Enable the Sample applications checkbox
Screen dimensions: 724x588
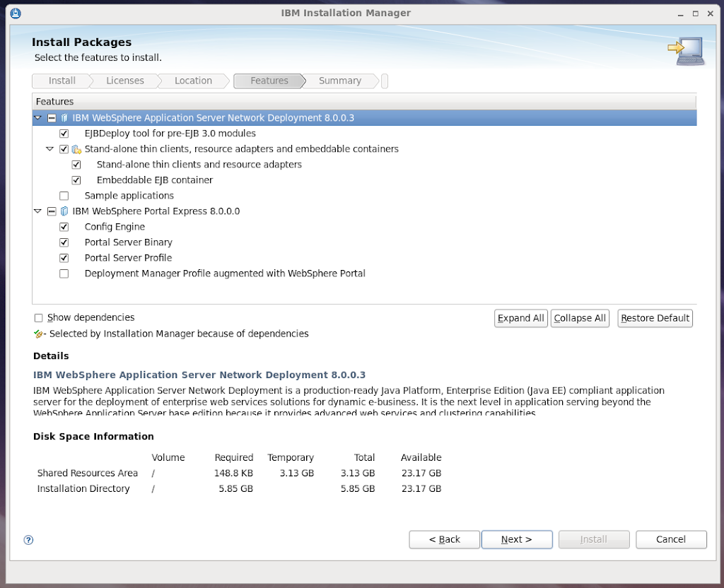pos(64,196)
